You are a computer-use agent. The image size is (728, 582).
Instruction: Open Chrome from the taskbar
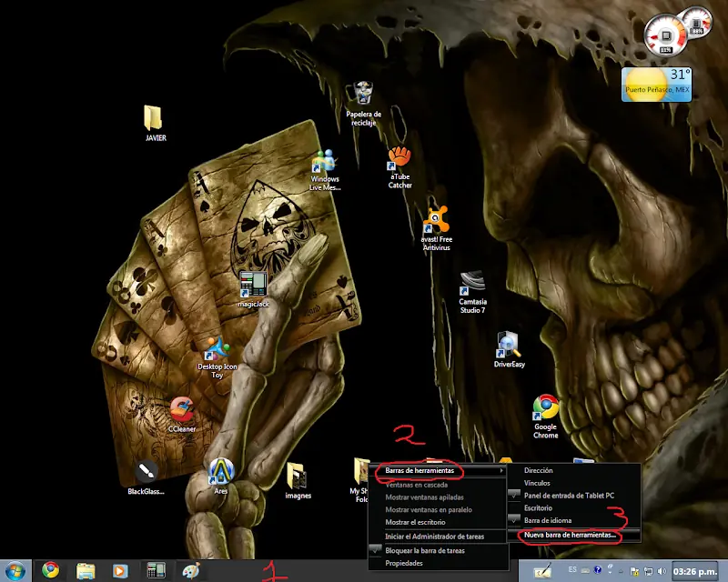[x=51, y=570]
